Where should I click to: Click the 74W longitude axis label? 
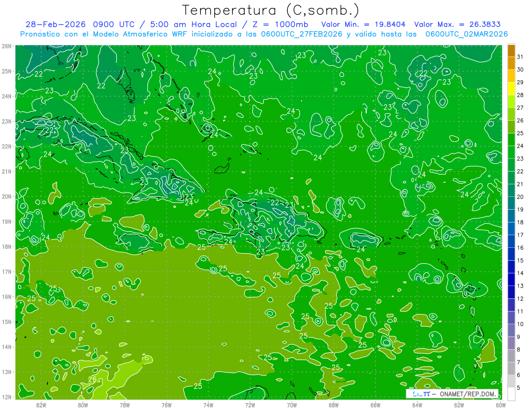208,405
